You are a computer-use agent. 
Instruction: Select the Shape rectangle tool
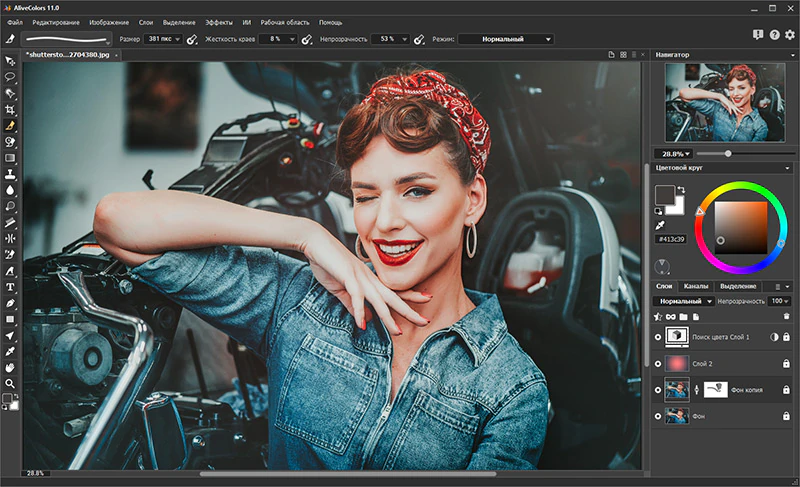10,319
